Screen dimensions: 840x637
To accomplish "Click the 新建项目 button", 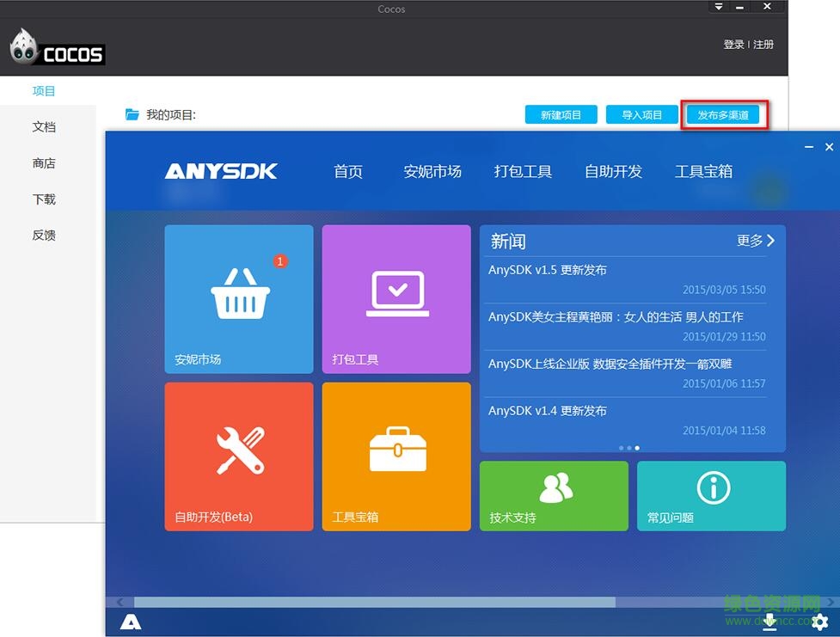I will pyautogui.click(x=561, y=115).
